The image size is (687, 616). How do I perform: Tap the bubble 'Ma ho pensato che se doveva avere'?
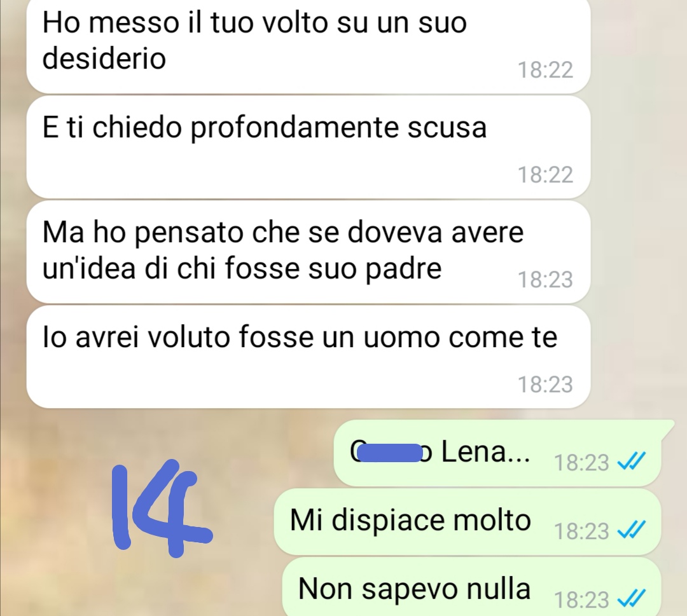309,252
